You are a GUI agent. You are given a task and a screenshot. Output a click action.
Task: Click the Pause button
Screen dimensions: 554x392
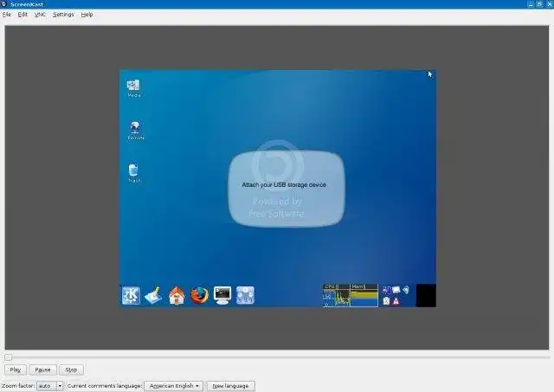click(42, 370)
